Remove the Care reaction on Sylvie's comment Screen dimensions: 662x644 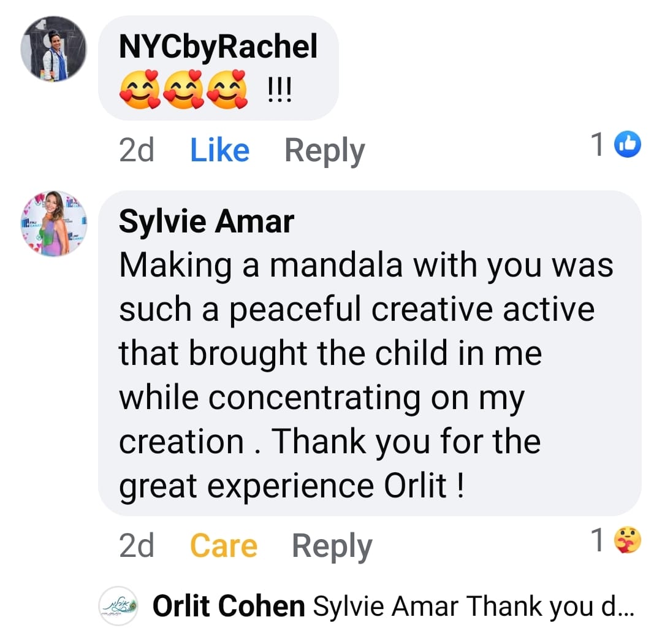pos(223,546)
